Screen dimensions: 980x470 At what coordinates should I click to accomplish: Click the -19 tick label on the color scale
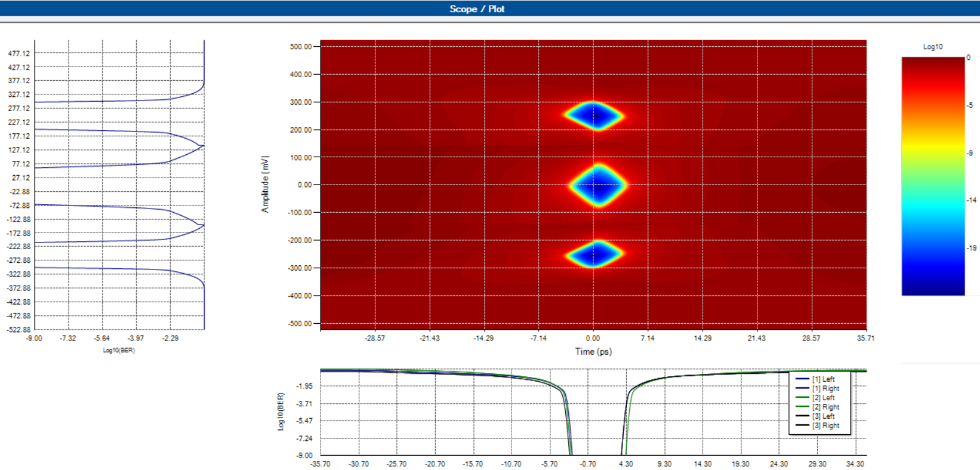click(x=971, y=248)
